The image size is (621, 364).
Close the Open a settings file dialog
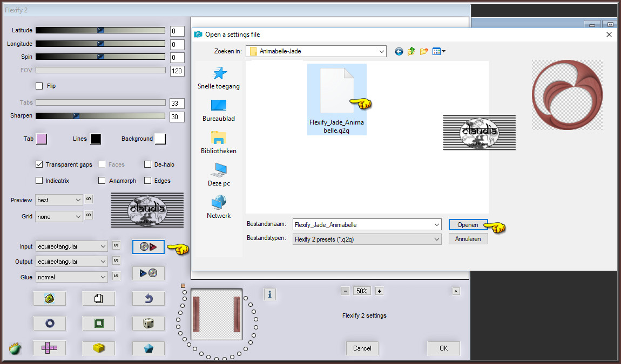[x=609, y=35]
